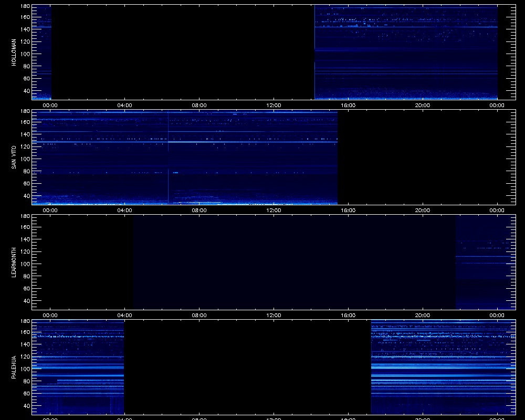Screen dimensions: 525x420
Task: Click the 60 frequency label on Learmonth axis
Action: pyautogui.click(x=27, y=289)
